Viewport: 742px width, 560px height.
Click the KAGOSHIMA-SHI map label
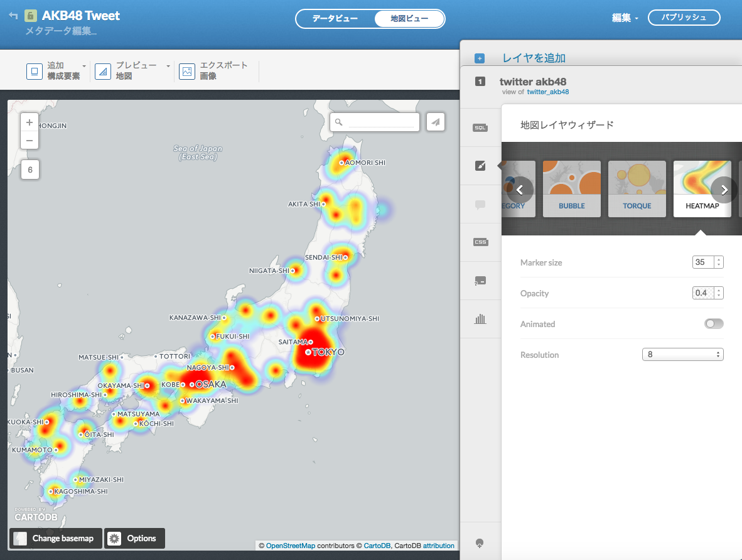pos(81,492)
